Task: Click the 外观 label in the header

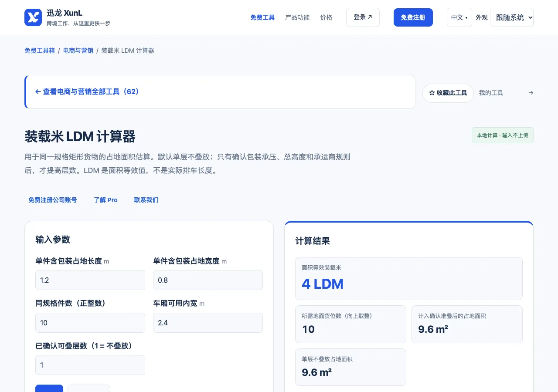Action: pyautogui.click(x=482, y=17)
